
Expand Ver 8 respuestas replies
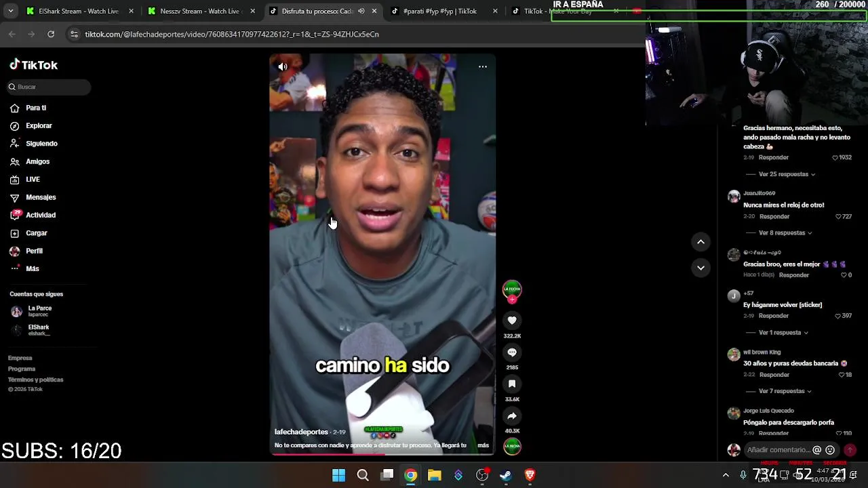785,233
